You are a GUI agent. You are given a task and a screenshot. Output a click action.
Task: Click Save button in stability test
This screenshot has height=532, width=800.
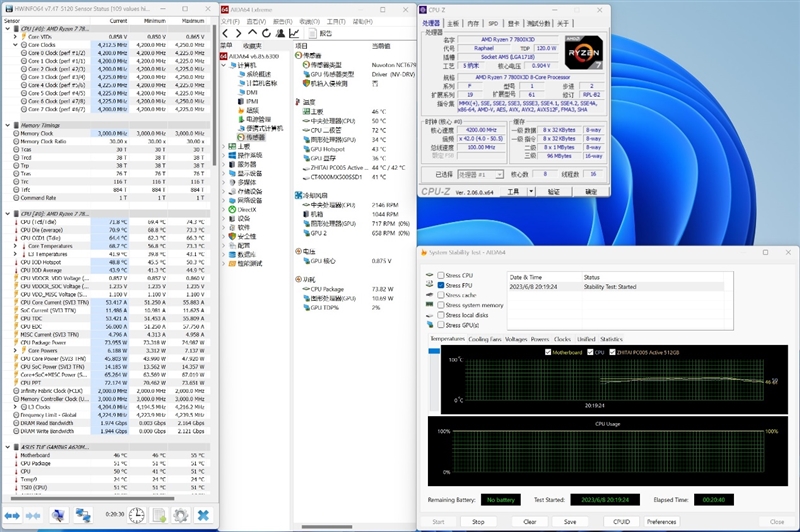coord(570,522)
